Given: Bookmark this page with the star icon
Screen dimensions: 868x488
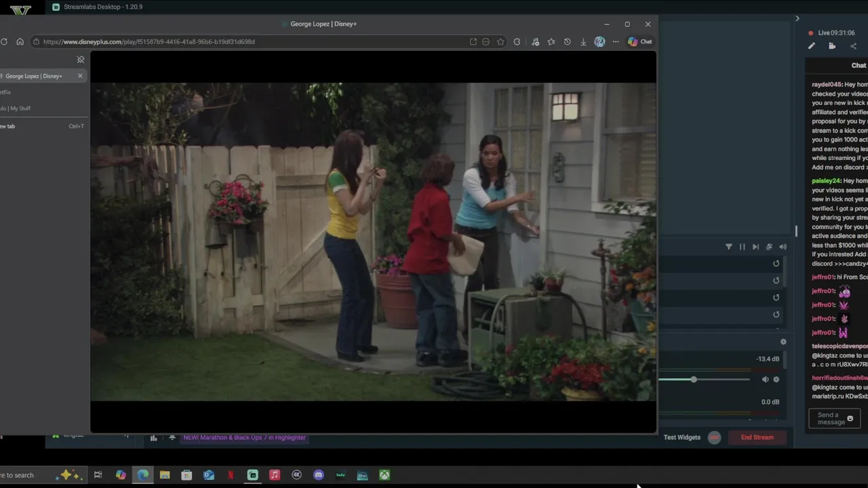Looking at the screenshot, I should click(500, 41).
